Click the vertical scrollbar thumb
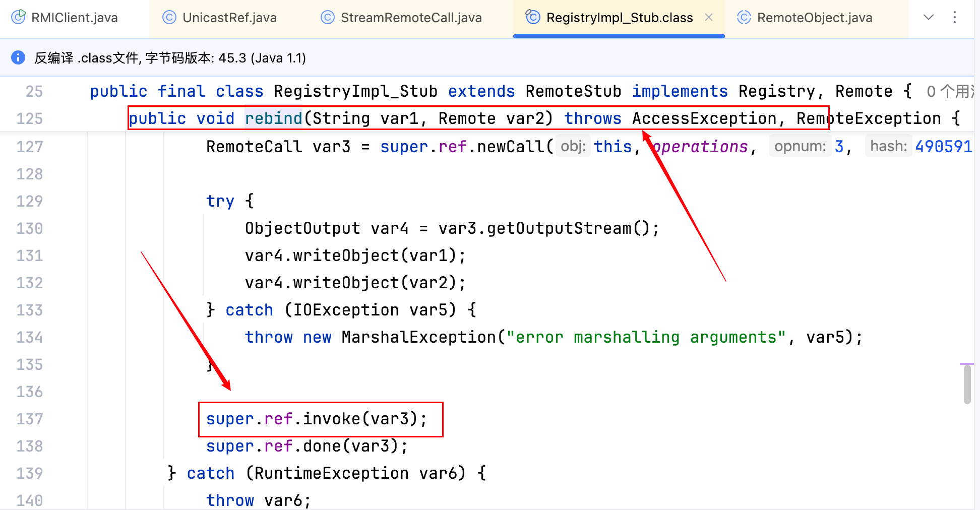The image size is (980, 510). click(x=967, y=384)
